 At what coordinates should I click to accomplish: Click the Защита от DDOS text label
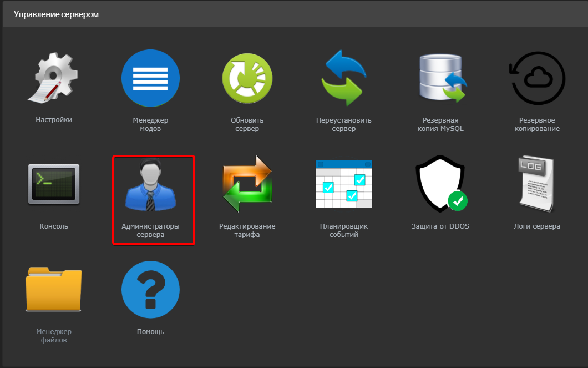click(440, 226)
